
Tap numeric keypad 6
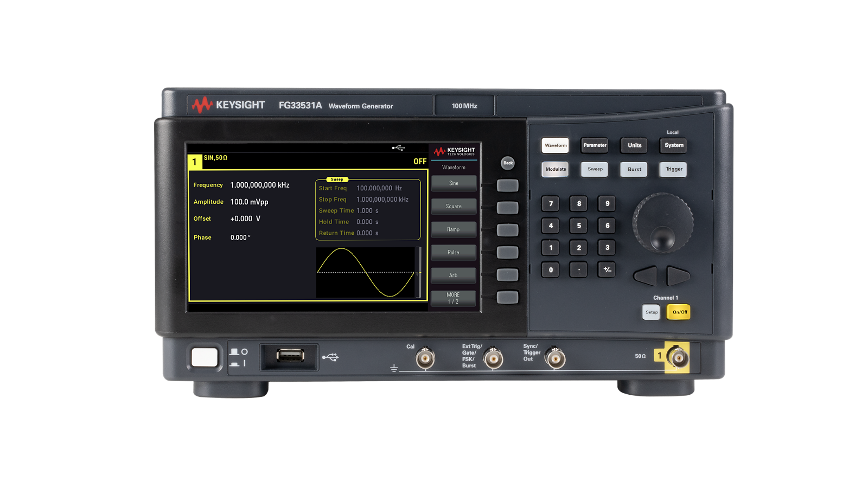(607, 226)
